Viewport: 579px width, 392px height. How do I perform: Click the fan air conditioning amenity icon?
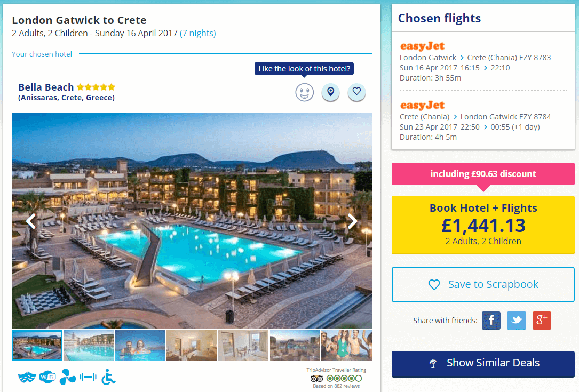click(x=68, y=377)
